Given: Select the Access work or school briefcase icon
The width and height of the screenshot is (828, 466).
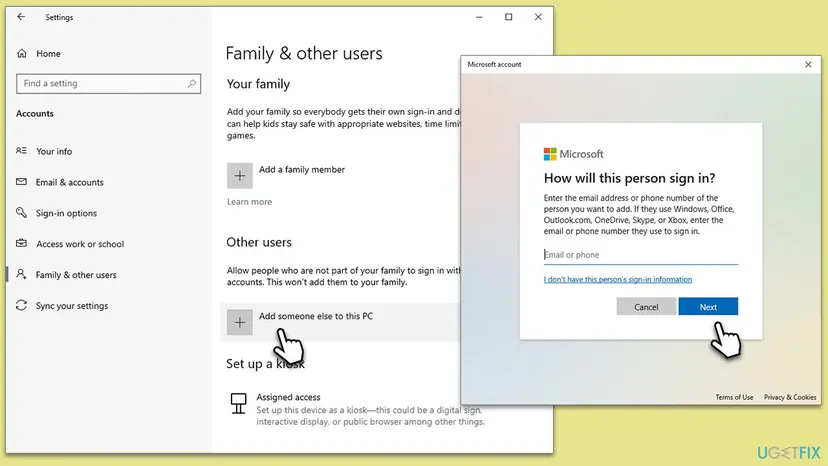Looking at the screenshot, I should tap(21, 244).
